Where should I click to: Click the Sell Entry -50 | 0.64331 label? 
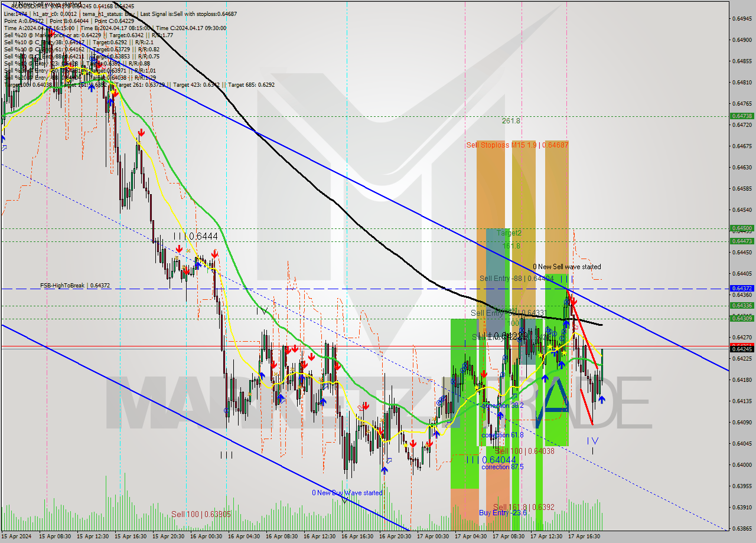click(509, 313)
